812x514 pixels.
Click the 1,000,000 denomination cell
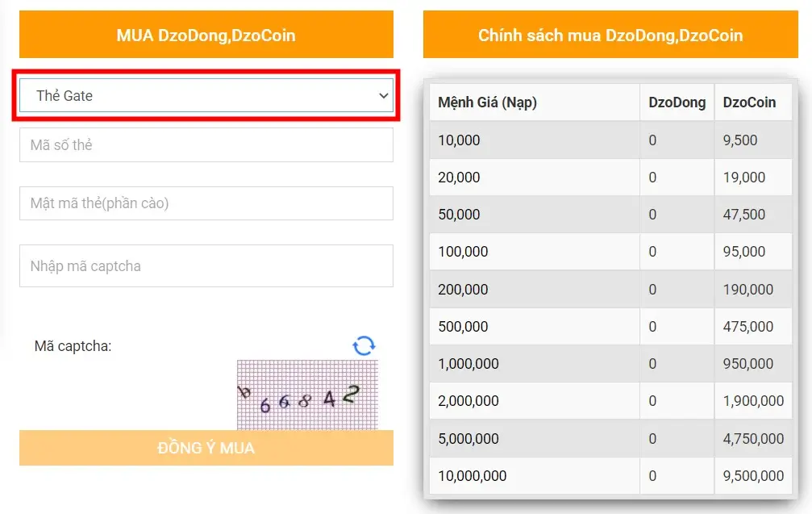pos(468,364)
